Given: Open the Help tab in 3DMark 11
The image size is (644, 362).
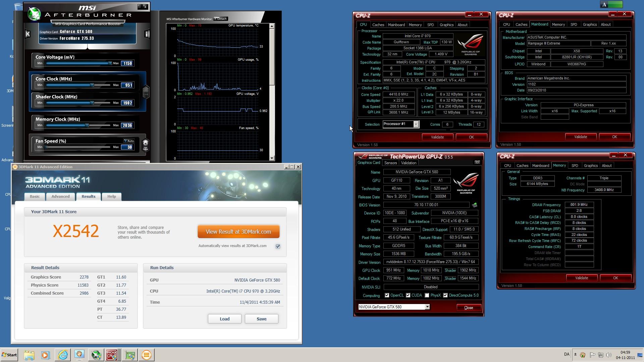Looking at the screenshot, I should tap(111, 196).
